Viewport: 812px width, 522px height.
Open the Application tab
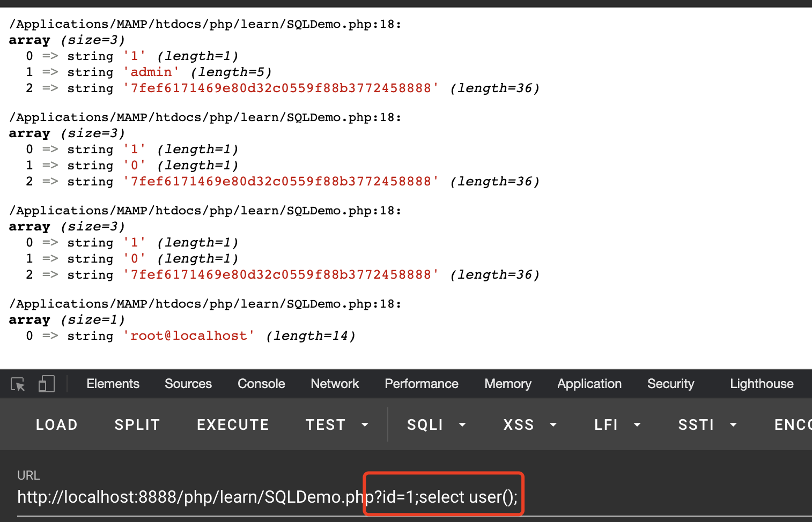tap(589, 384)
